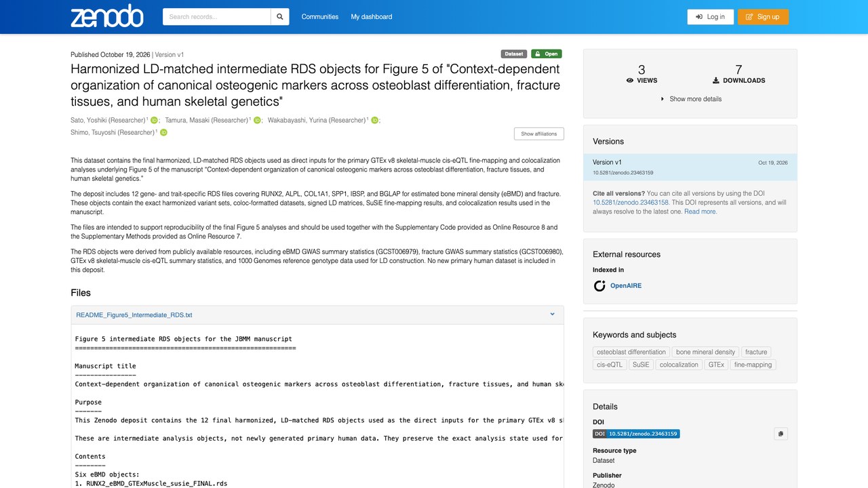Screen dimensions: 868x488
Task: Open ORCID icon for Shimo, Tsuyoshi
Action: (x=163, y=133)
